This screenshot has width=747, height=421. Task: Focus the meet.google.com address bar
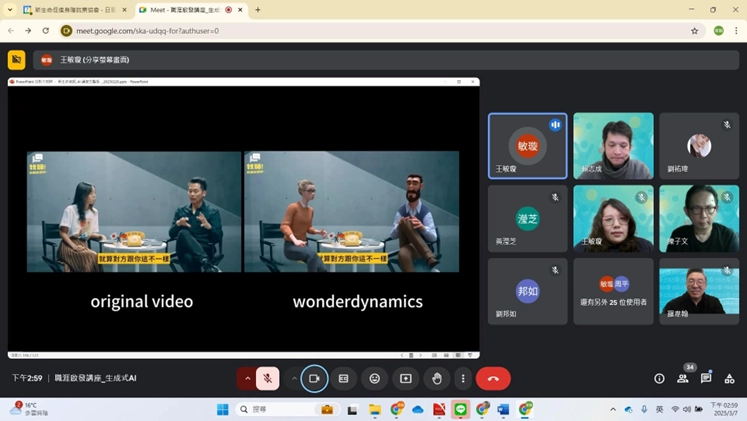coord(381,30)
